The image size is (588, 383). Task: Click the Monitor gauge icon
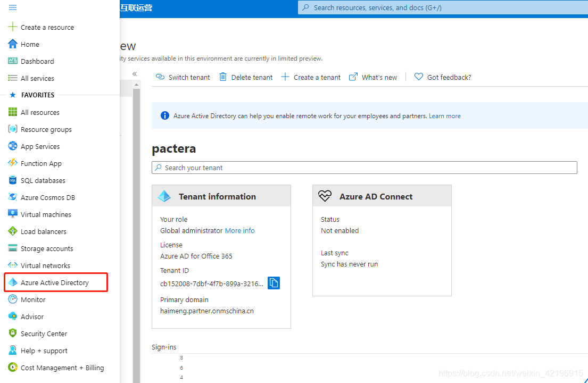12,299
